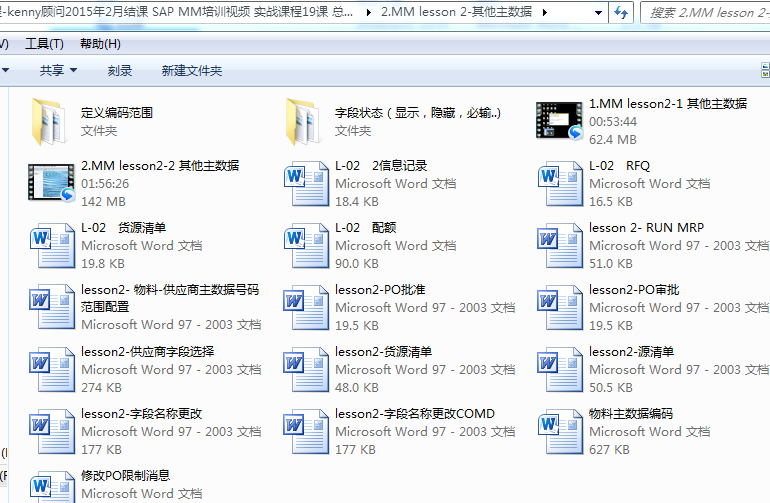Click the Word icon for lesson 2- RUN MRP

[560, 245]
